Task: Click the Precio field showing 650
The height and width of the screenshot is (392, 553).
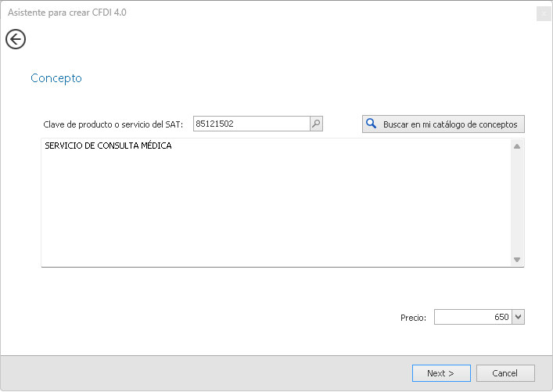Action: (472, 317)
